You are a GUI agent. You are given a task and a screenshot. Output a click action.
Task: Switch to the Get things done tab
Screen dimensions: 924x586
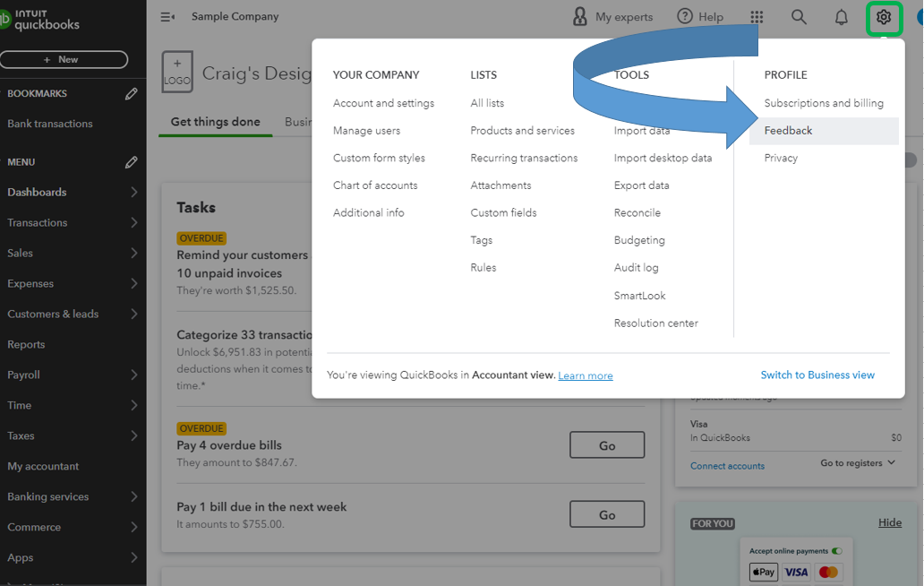pyautogui.click(x=215, y=122)
